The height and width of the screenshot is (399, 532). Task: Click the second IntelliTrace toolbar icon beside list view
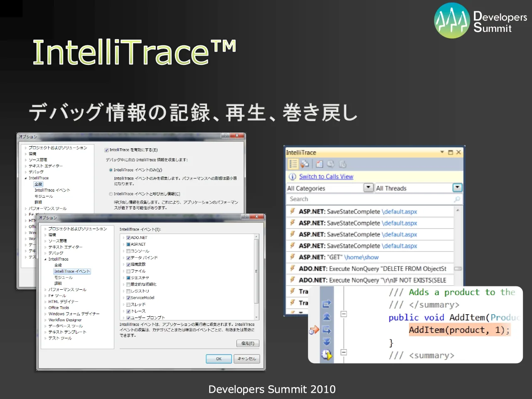(x=305, y=164)
